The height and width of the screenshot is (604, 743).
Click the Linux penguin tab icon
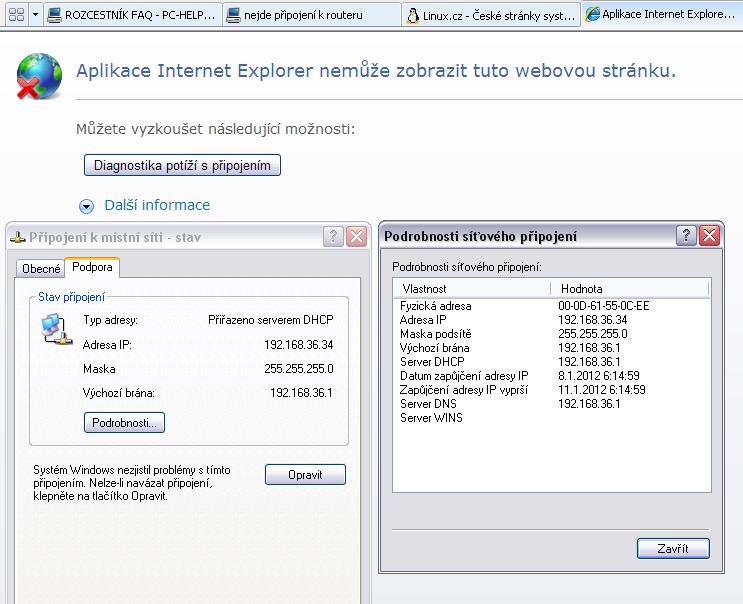click(x=414, y=15)
